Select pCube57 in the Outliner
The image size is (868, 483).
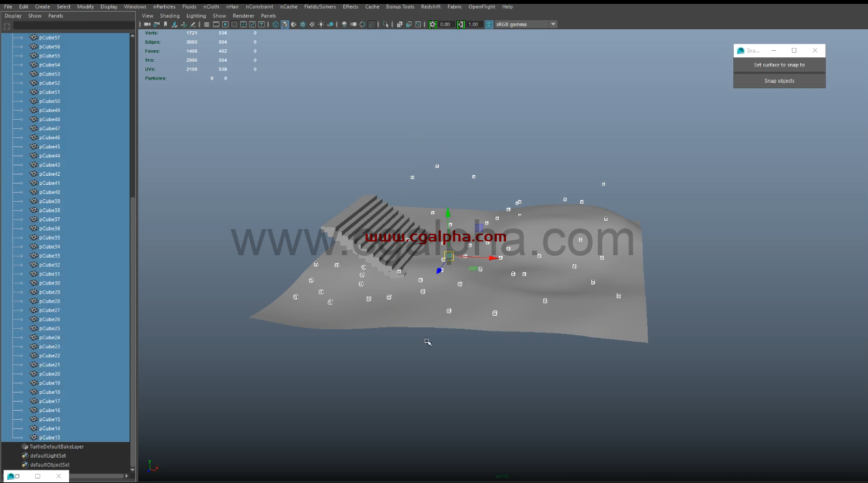pyautogui.click(x=49, y=38)
